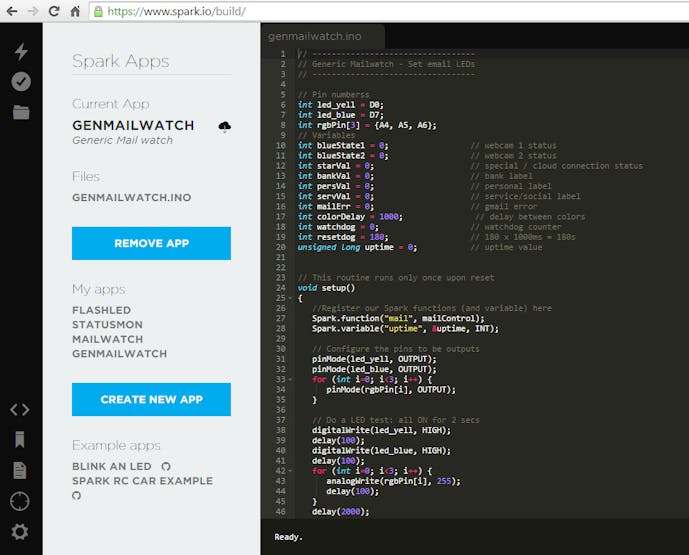The image size is (689, 555).
Task: Open Docs via the document icon
Action: (20, 470)
